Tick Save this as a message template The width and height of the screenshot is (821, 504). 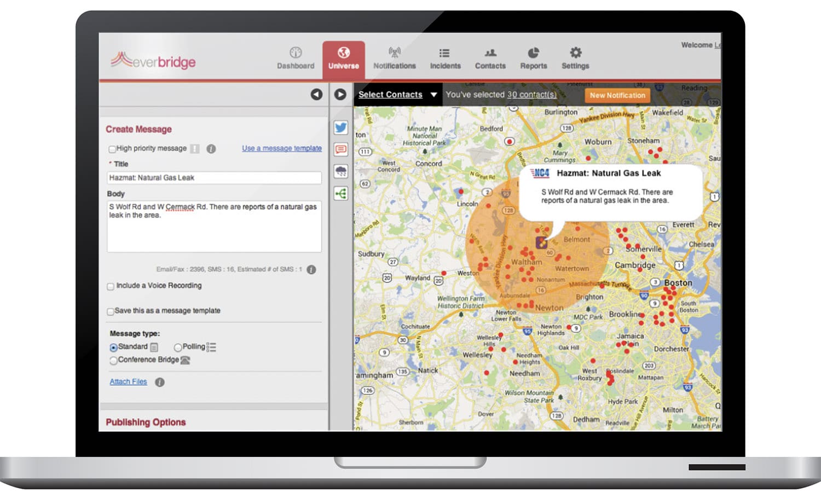pyautogui.click(x=111, y=311)
